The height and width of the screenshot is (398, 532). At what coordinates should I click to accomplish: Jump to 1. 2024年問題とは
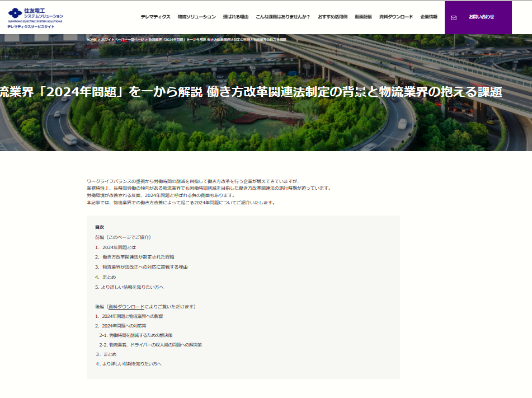coord(116,247)
